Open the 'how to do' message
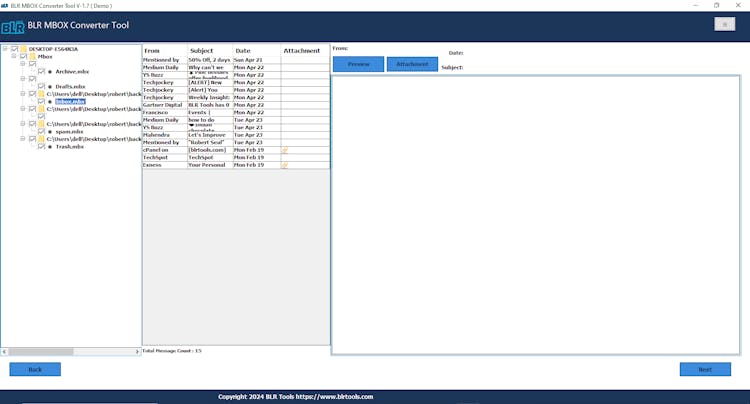Viewport: 750px width, 404px height. [210, 120]
